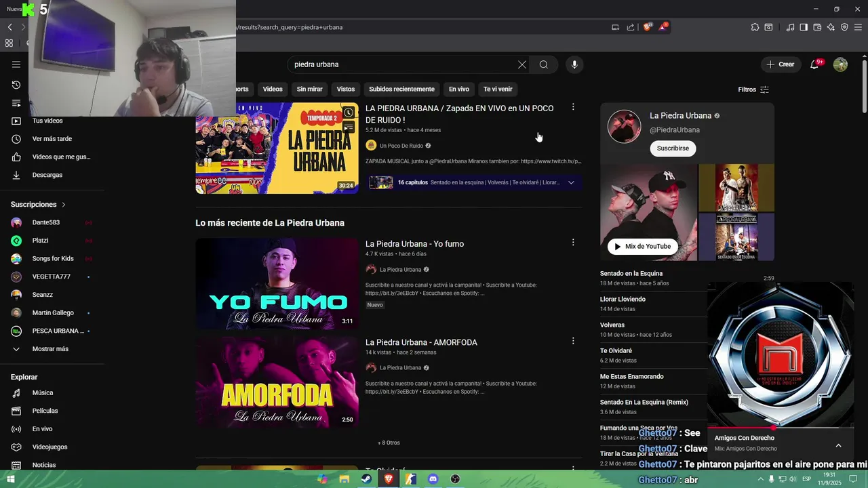868x488 pixels.
Task: Click the magnifier search button
Action: coord(544,64)
